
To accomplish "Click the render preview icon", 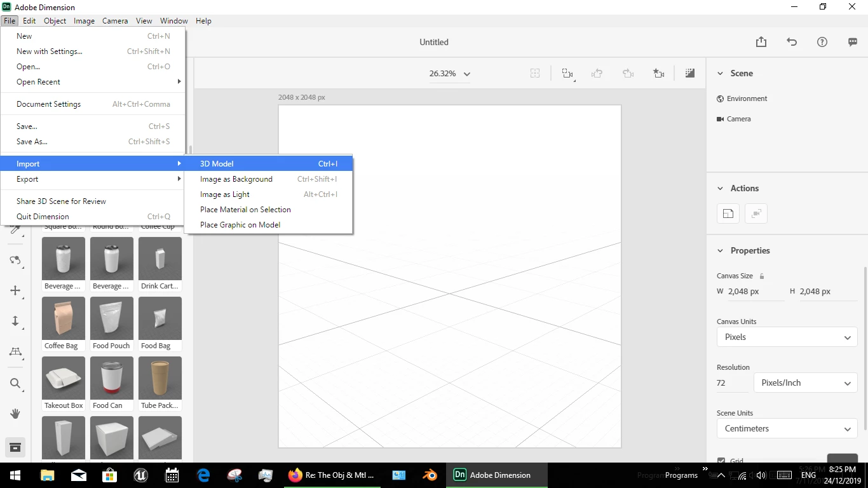I will click(x=690, y=74).
